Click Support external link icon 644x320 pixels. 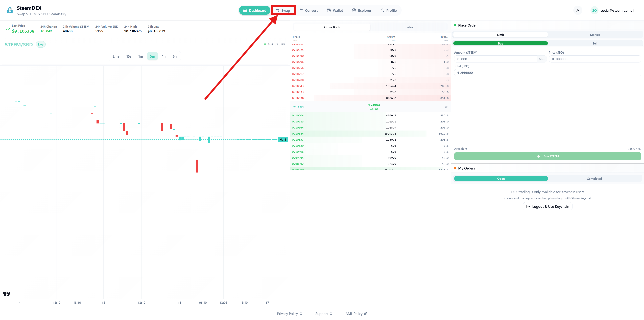(x=331, y=313)
